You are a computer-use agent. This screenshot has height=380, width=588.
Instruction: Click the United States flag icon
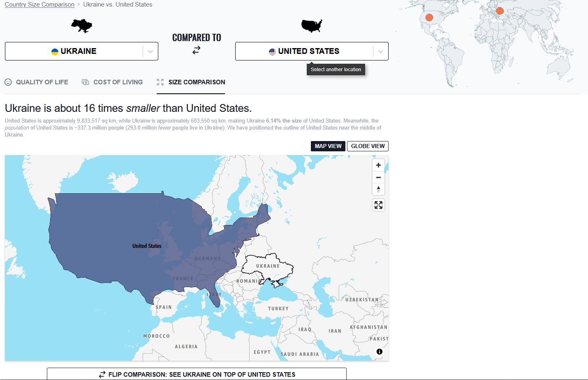point(272,51)
